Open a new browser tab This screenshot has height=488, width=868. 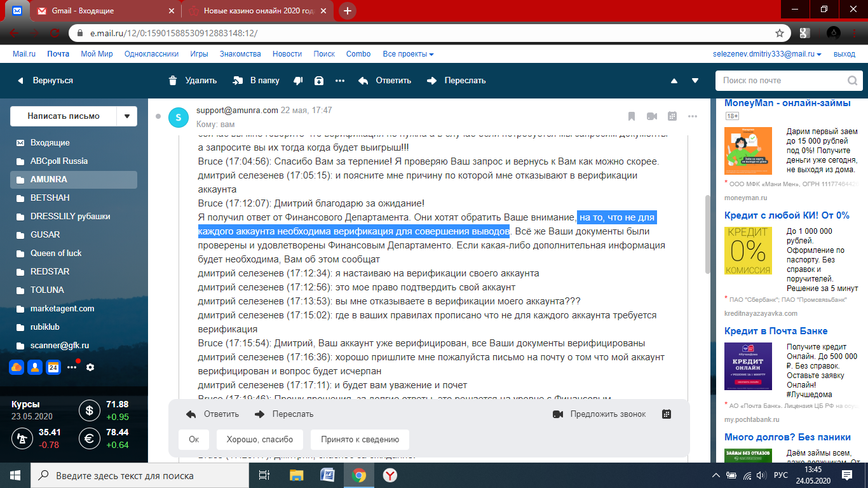tap(348, 11)
